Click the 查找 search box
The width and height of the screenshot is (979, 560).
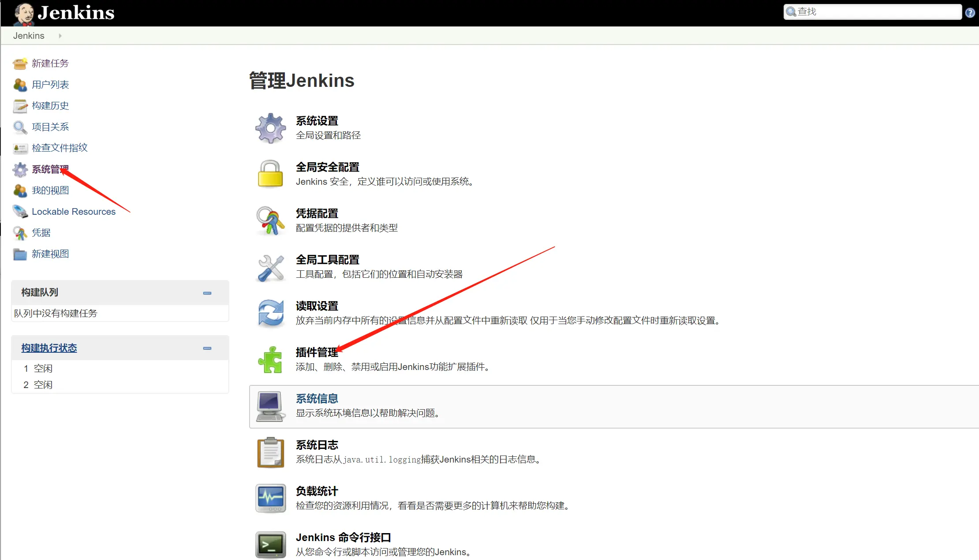pos(878,12)
